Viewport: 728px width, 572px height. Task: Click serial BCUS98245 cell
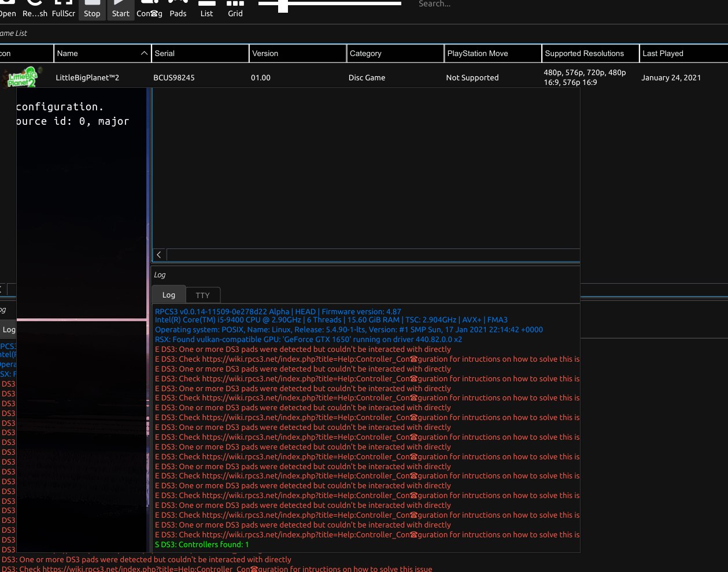coord(174,77)
